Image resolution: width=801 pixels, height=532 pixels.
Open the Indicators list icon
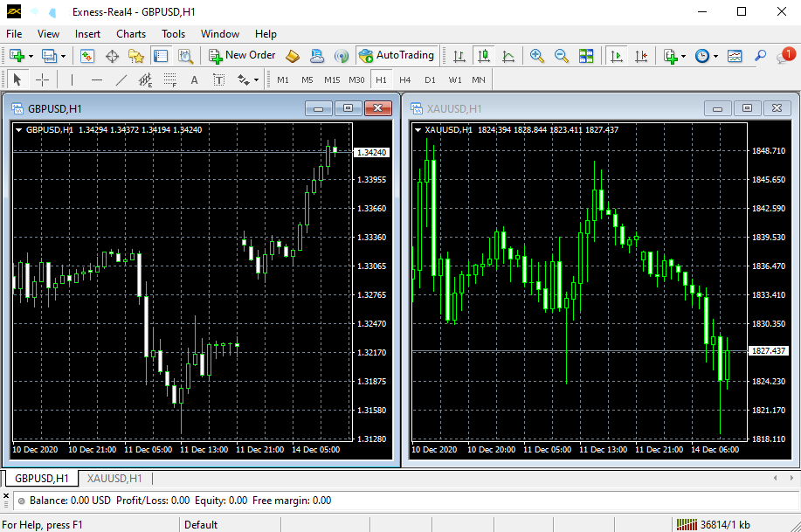671,55
